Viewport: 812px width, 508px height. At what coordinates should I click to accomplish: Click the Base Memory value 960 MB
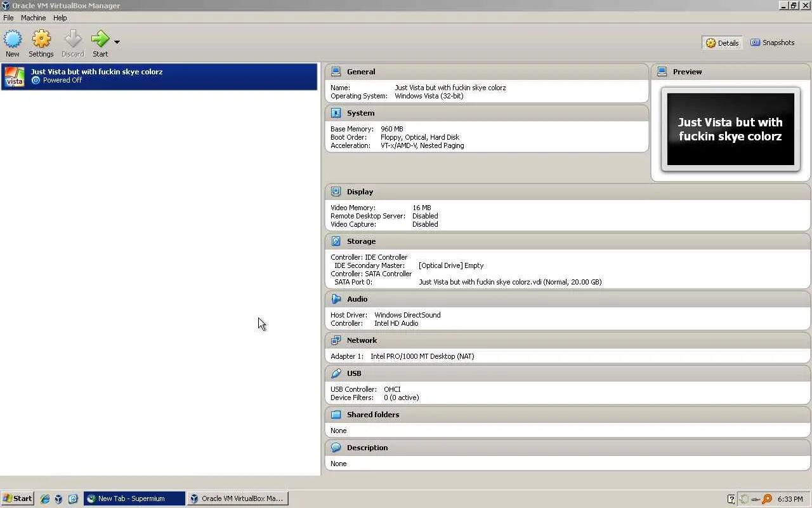392,129
